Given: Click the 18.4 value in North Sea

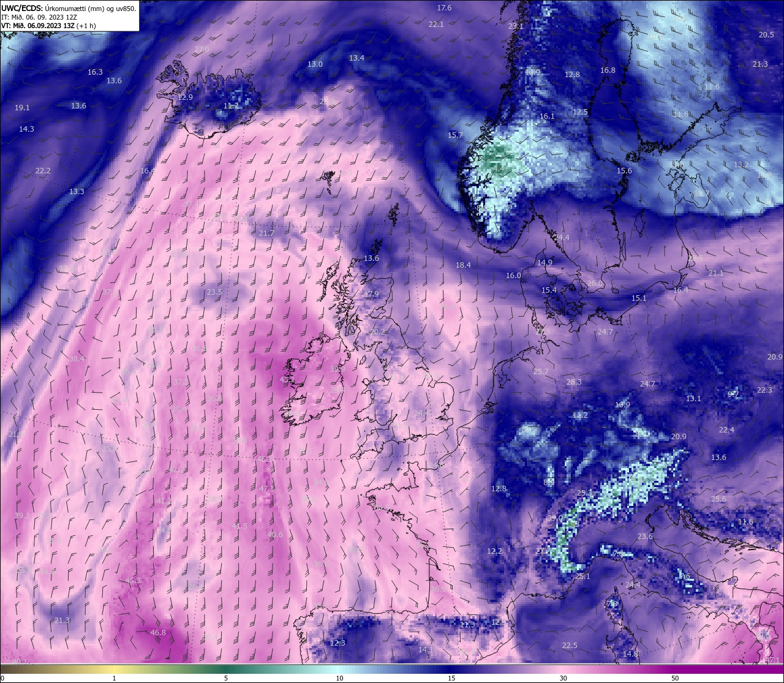Looking at the screenshot, I should (463, 265).
